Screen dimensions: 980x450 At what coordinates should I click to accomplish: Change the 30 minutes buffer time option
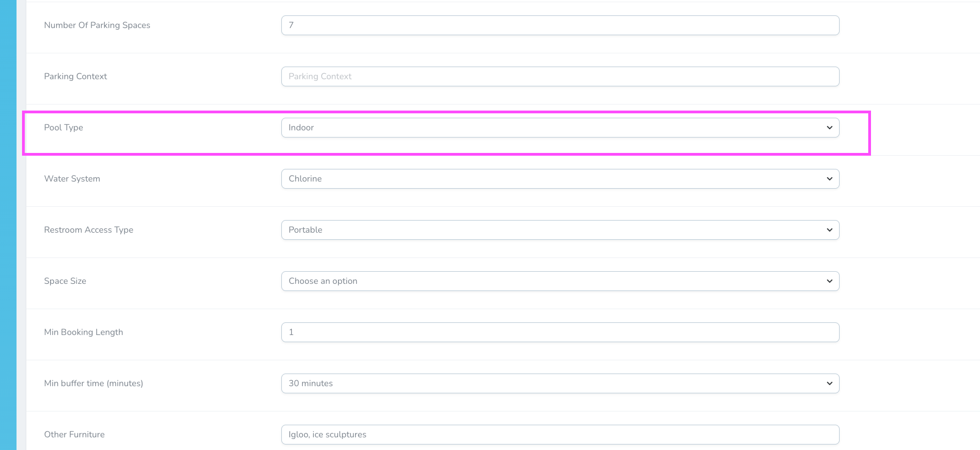[x=560, y=383]
